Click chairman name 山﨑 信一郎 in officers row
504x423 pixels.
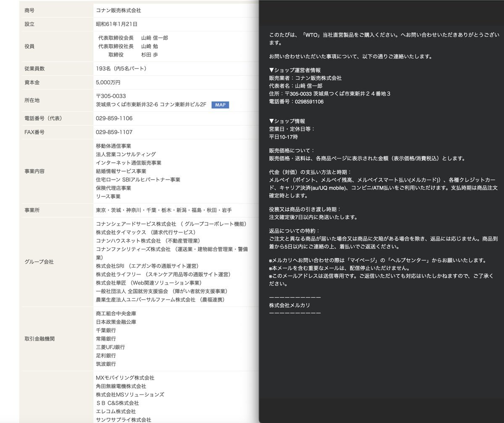[x=154, y=38]
